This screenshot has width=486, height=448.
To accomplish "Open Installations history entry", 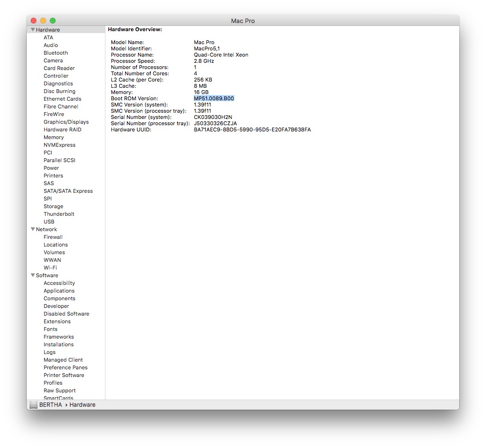I will coord(58,345).
